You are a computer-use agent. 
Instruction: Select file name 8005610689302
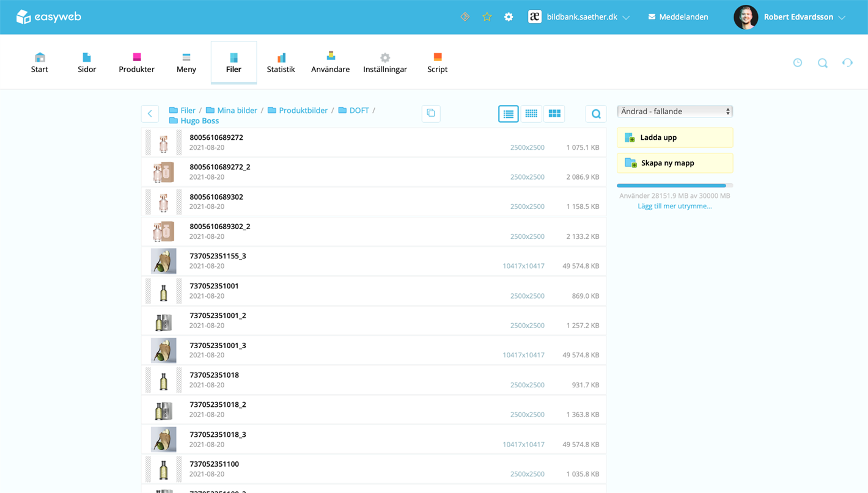[216, 197]
